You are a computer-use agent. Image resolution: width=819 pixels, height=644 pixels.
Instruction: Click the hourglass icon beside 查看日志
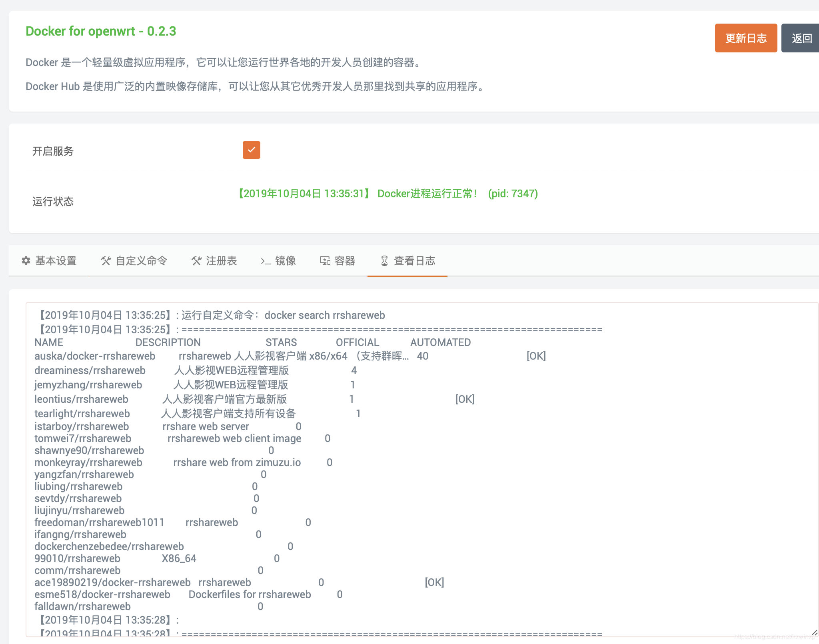point(384,261)
